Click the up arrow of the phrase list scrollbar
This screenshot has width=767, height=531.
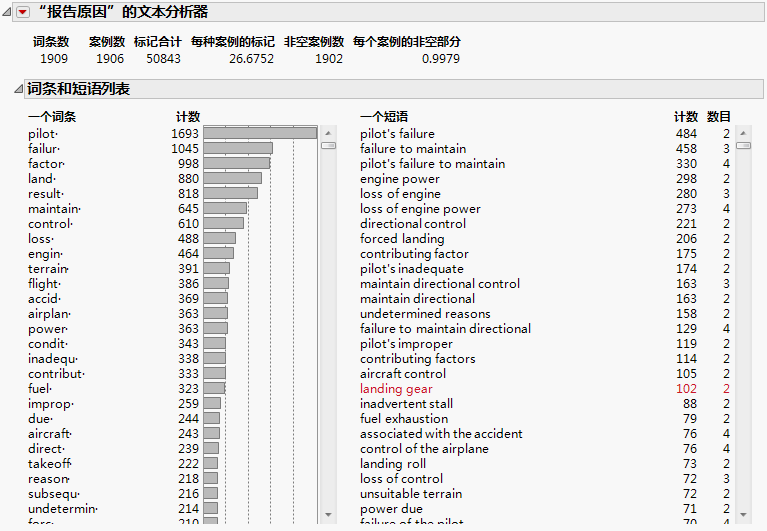[x=744, y=133]
